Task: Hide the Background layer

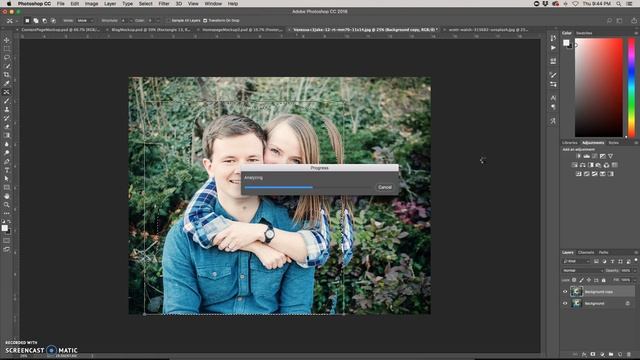Action: tap(565, 303)
